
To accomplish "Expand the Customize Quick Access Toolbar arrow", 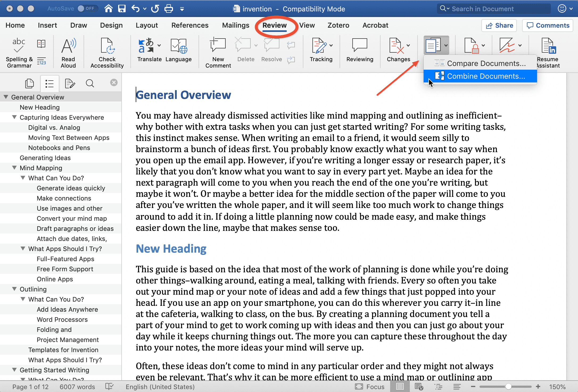I will coord(182,9).
